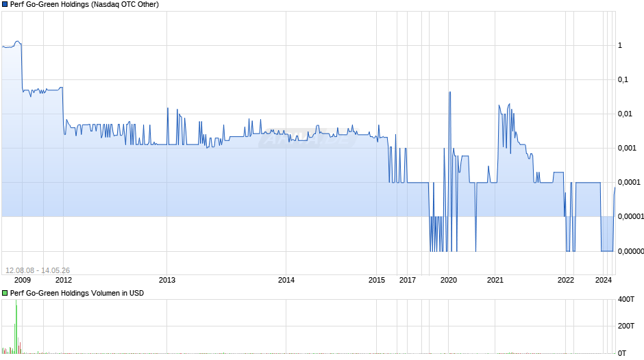
Task: Click the date range text '12.08.08 - 14.05.26'
Action: 38,270
